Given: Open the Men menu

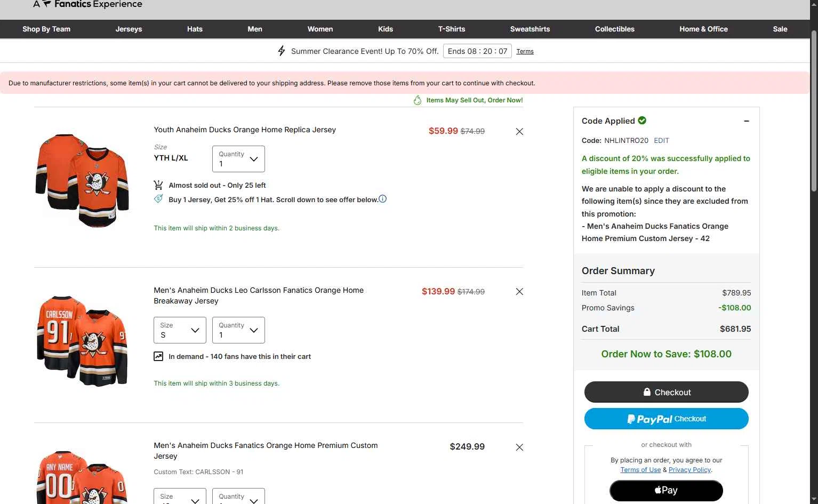Looking at the screenshot, I should (255, 29).
